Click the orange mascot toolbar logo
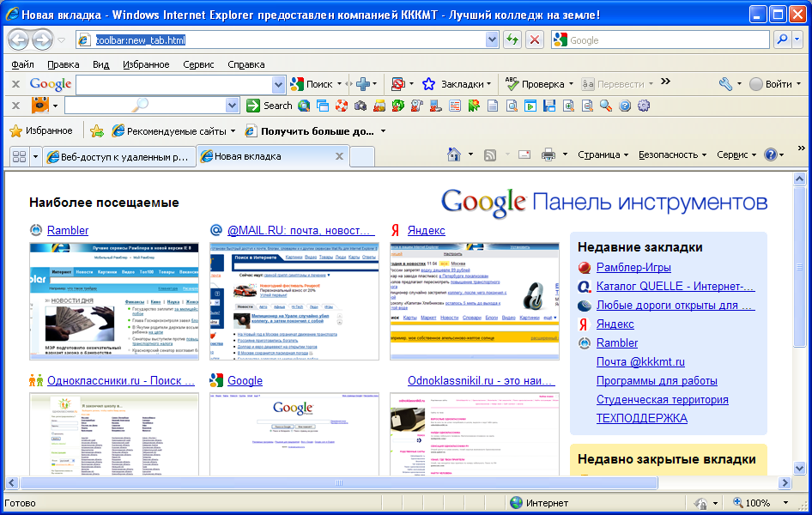812x515 pixels. (39, 106)
